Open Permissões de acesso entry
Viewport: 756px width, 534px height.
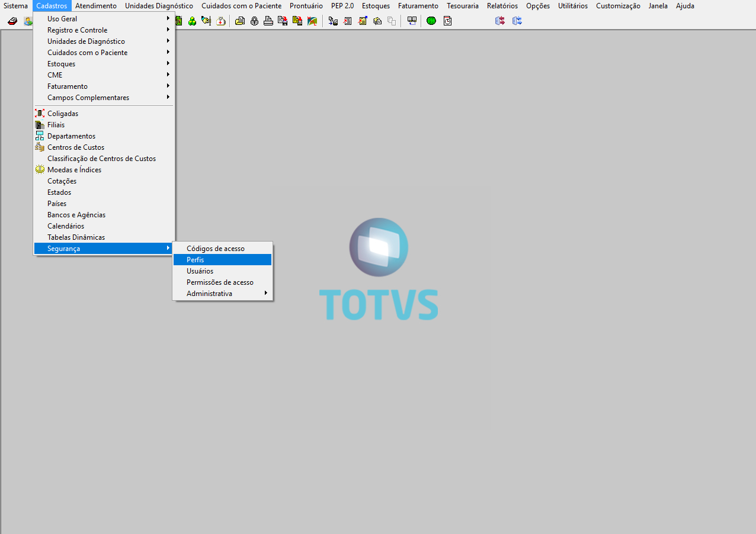[222, 282]
